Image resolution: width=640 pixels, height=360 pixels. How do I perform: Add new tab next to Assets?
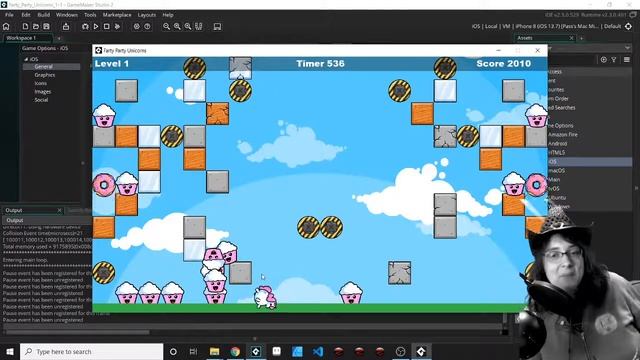(581, 38)
